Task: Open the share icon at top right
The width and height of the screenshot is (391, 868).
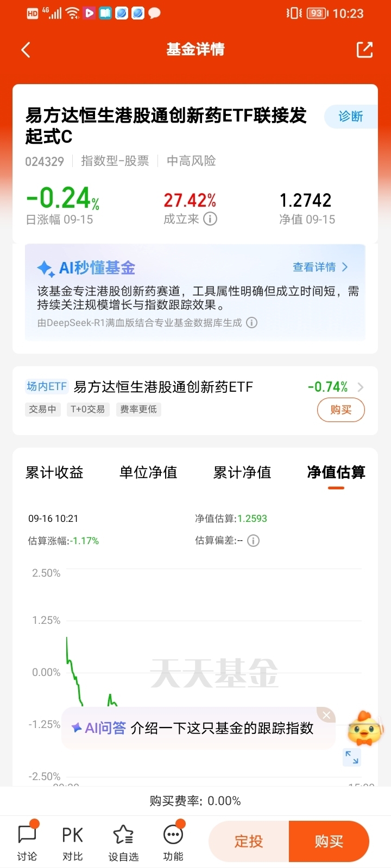Action: (x=364, y=49)
